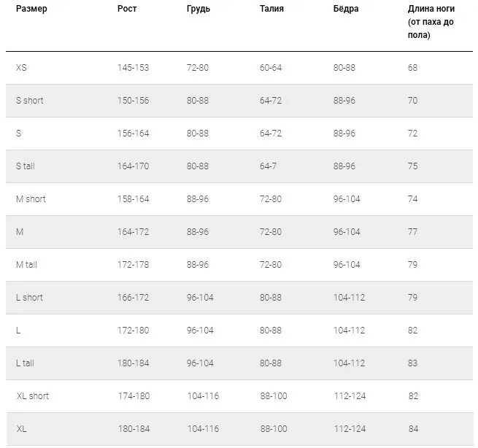Select the "Бёдра" column header
The height and width of the screenshot is (448, 478).
click(346, 9)
